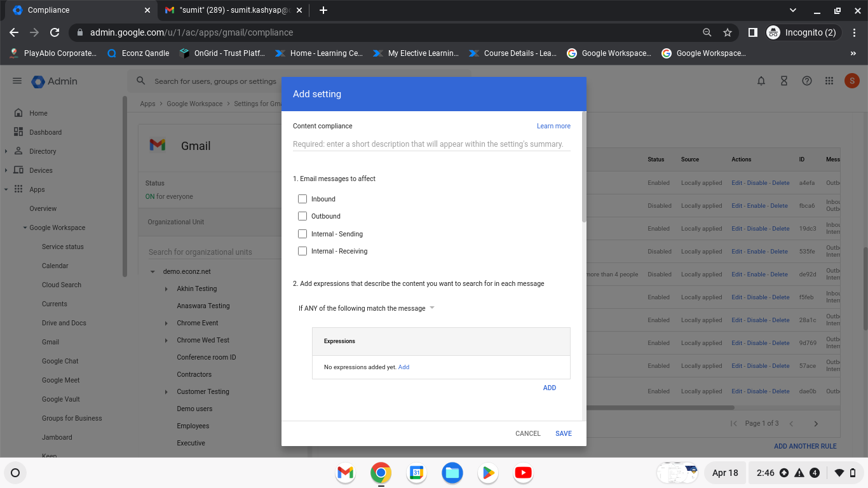Click ADD ANOTHER RULE
The width and height of the screenshot is (868, 488).
(x=805, y=446)
